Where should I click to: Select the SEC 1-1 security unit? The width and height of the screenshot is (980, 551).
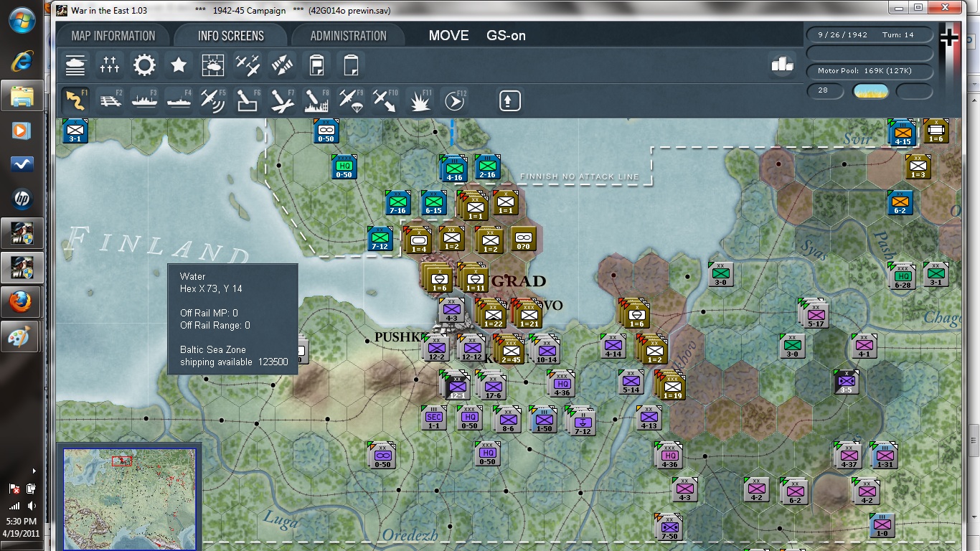[x=434, y=418]
